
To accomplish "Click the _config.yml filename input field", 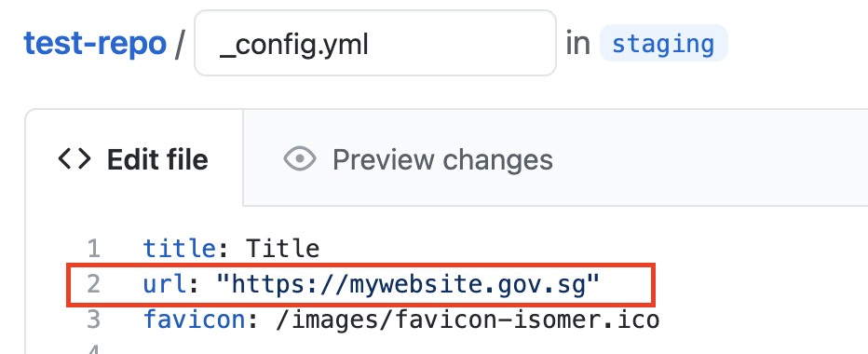I will [x=374, y=43].
